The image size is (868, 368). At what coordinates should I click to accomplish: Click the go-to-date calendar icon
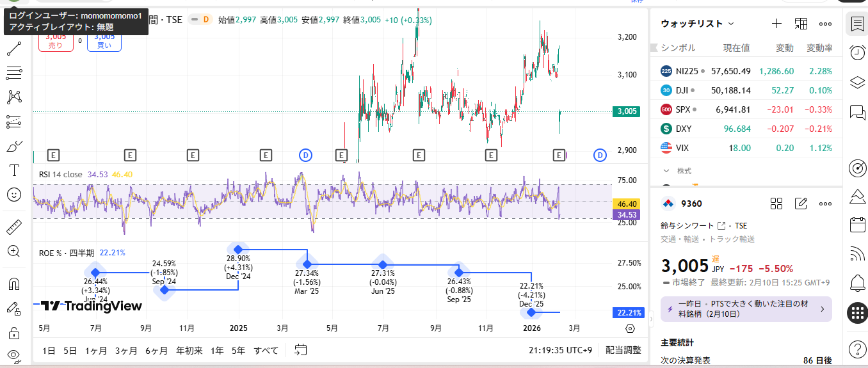pyautogui.click(x=301, y=350)
